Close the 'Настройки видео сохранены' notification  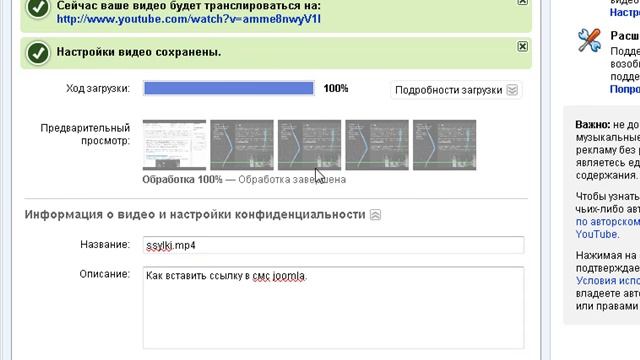point(522,47)
